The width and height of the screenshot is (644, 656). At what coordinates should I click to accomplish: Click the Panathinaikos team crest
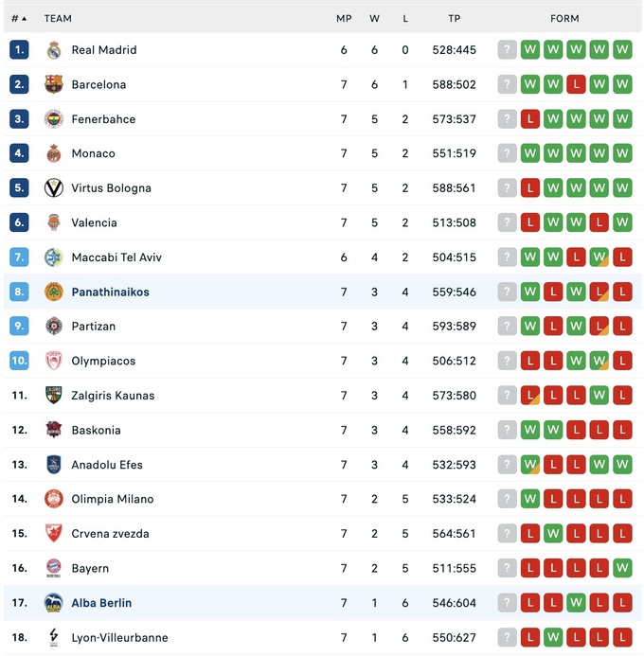(x=54, y=292)
